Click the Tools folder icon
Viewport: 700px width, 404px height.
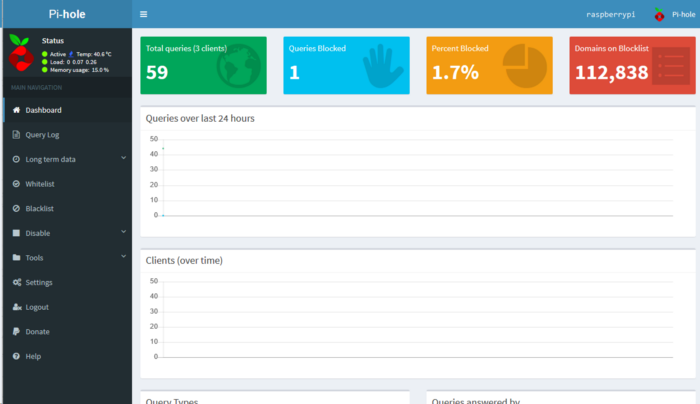click(x=17, y=257)
